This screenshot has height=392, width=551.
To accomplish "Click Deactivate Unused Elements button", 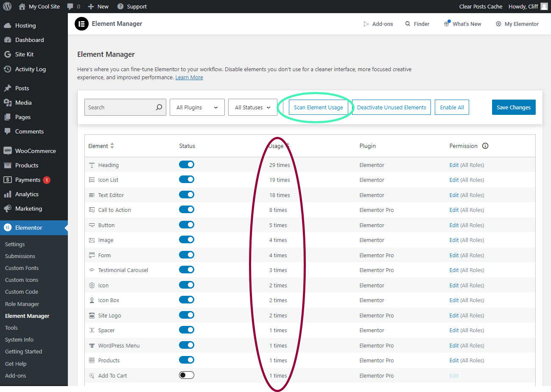I will click(392, 107).
